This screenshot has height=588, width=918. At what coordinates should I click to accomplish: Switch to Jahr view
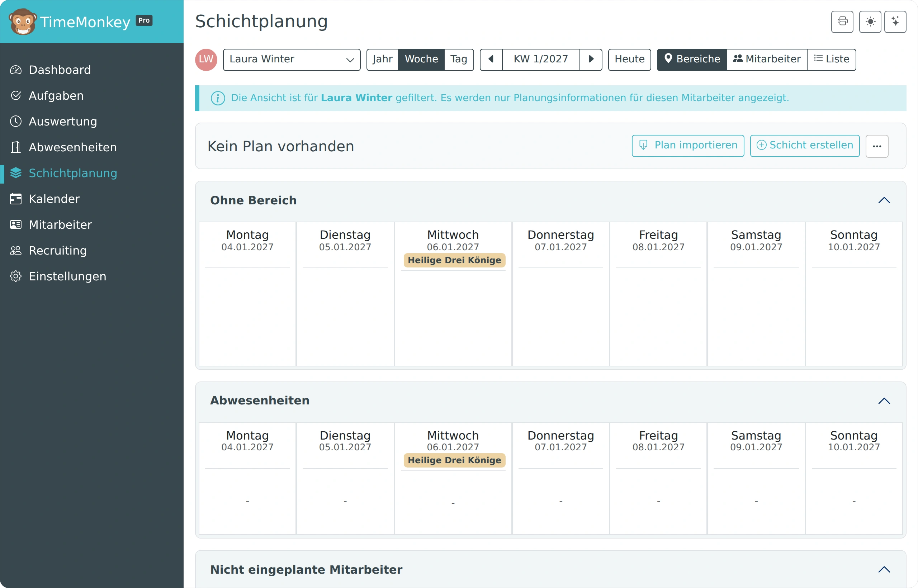[x=382, y=60]
